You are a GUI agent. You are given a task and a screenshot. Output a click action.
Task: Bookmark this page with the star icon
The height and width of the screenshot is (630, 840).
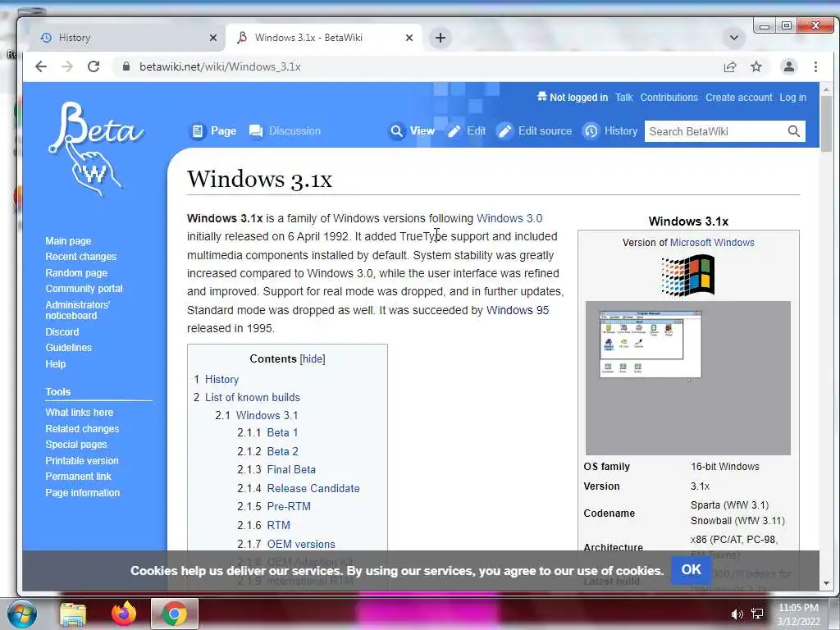pos(756,66)
